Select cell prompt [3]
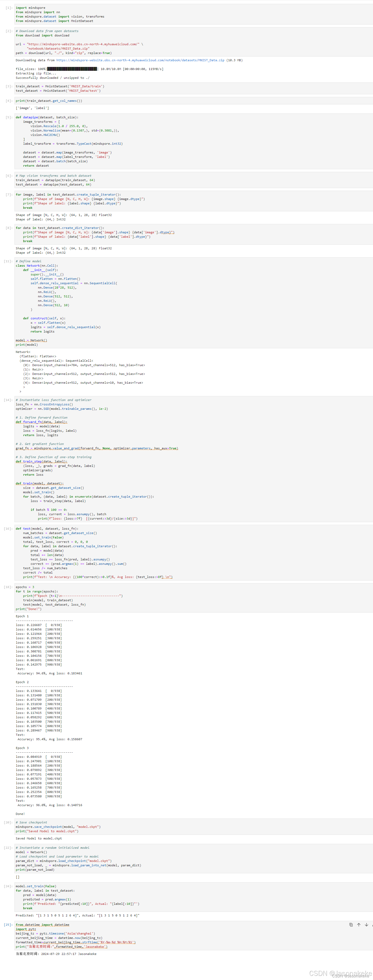 pos(9,86)
